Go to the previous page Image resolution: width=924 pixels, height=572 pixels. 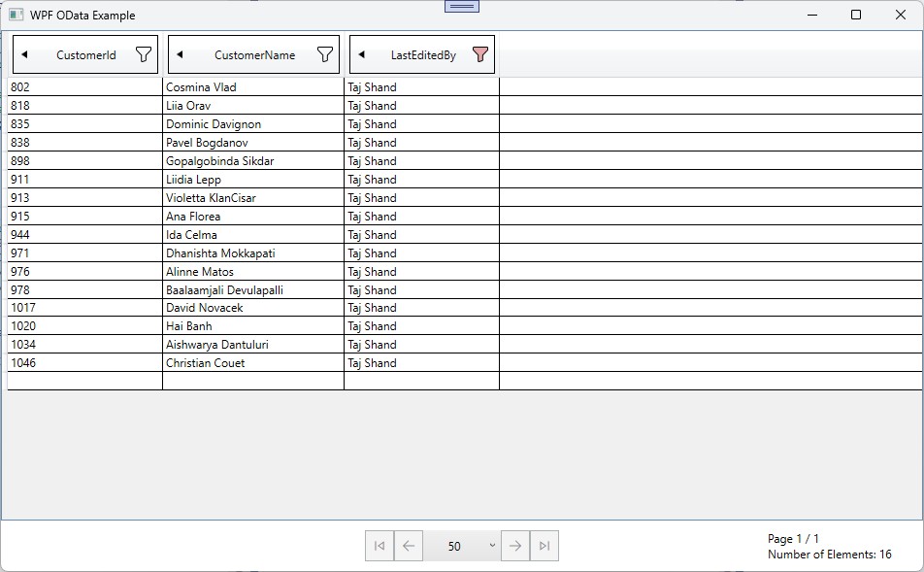(x=409, y=546)
